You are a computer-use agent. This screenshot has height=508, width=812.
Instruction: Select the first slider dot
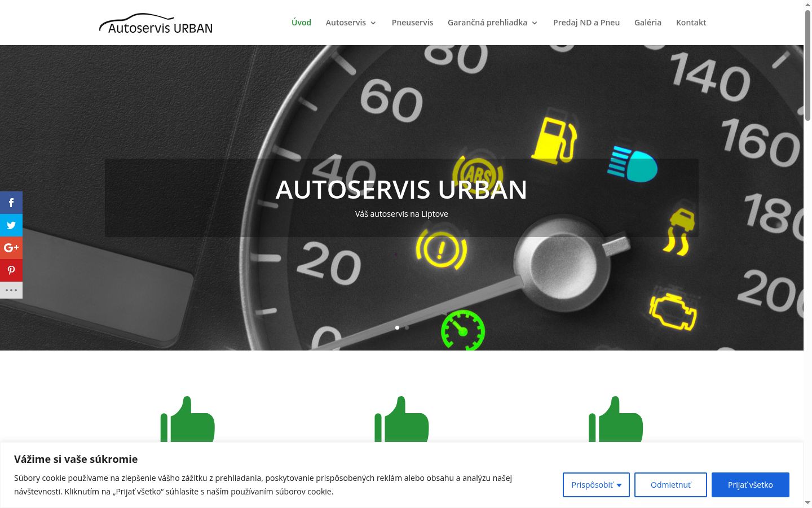click(397, 327)
